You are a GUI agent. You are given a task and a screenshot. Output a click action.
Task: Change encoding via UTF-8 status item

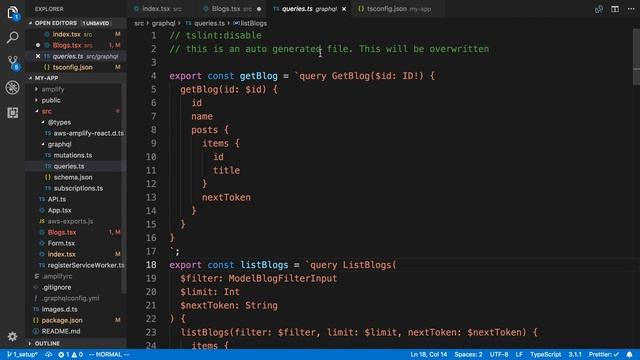coord(499,354)
